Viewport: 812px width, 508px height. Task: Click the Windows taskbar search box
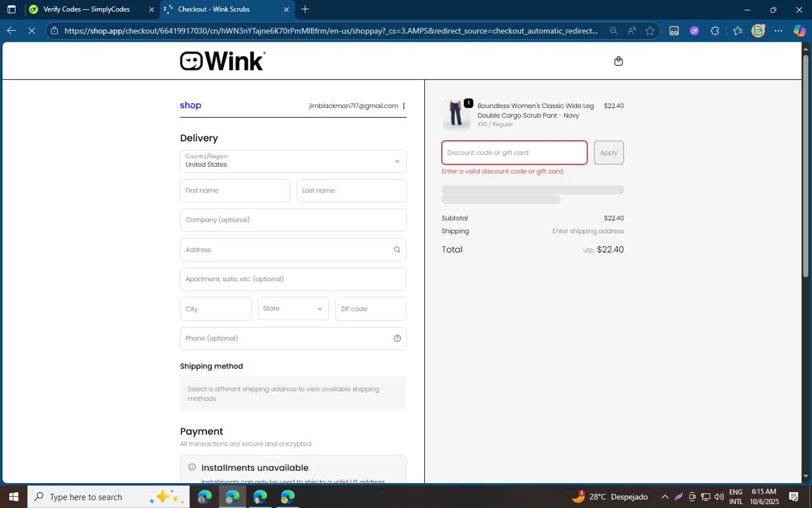click(108, 497)
